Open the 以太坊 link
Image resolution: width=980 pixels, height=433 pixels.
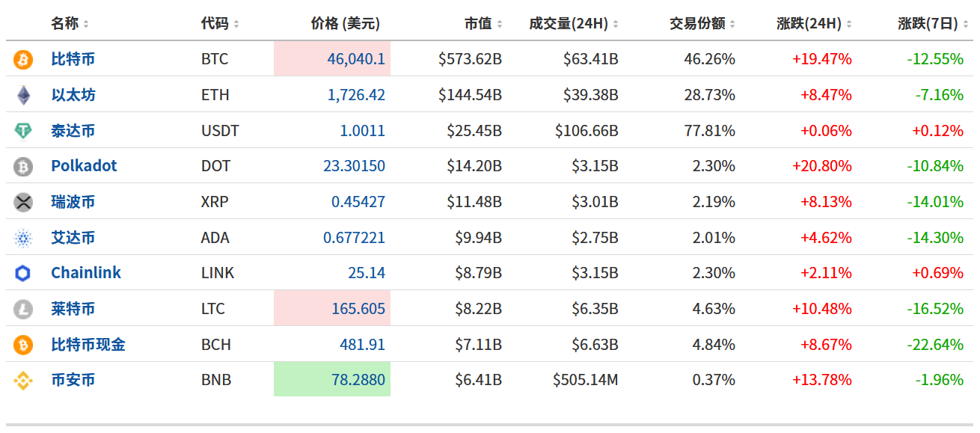[73, 95]
